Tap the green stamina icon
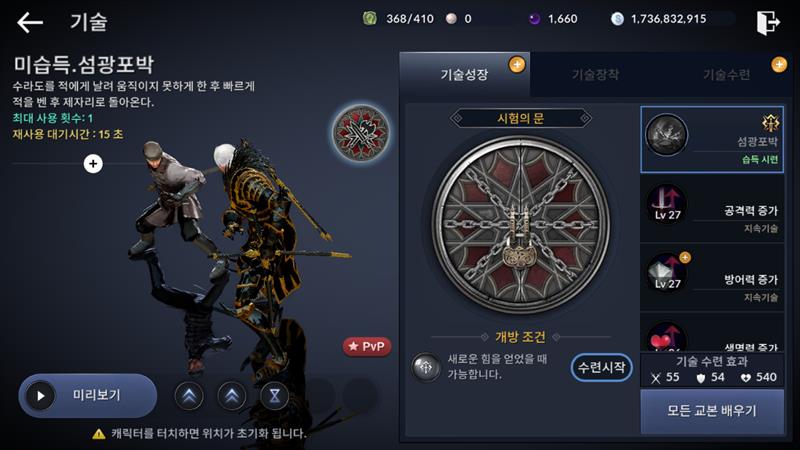This screenshot has height=450, width=800. point(369,19)
